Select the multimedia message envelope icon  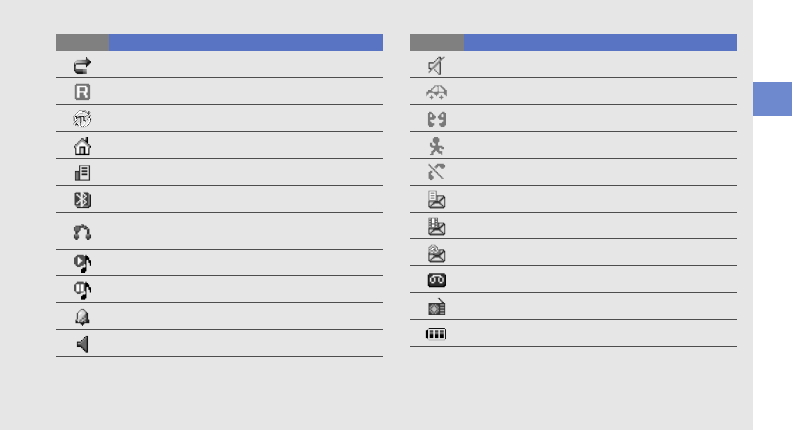coord(436,227)
